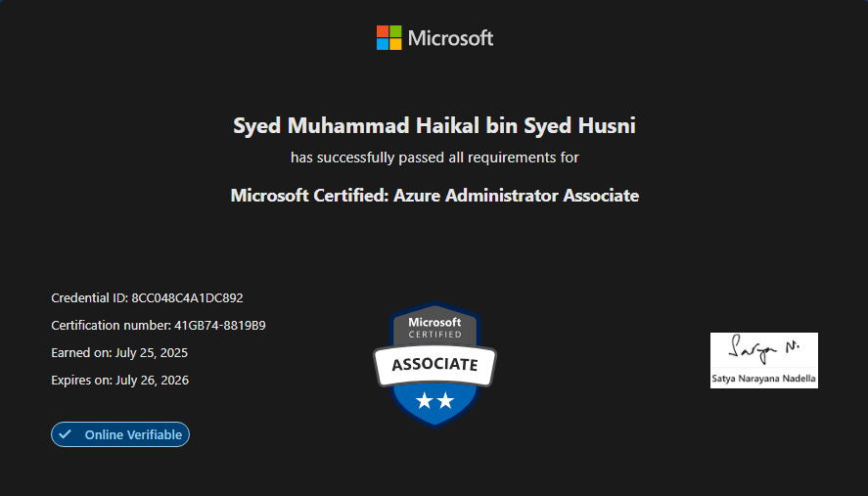Viewport: 868px width, 496px height.
Task: Click the printed name Satya Narayana Nadella
Action: [763, 378]
